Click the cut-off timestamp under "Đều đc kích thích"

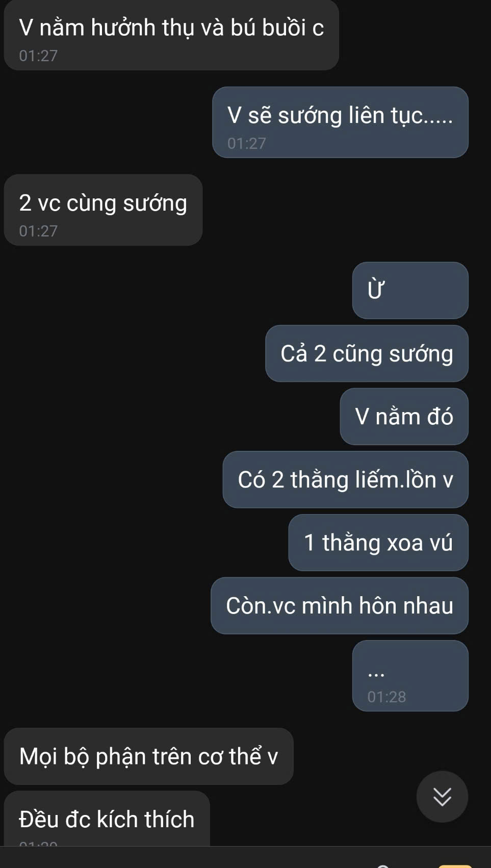click(x=38, y=844)
